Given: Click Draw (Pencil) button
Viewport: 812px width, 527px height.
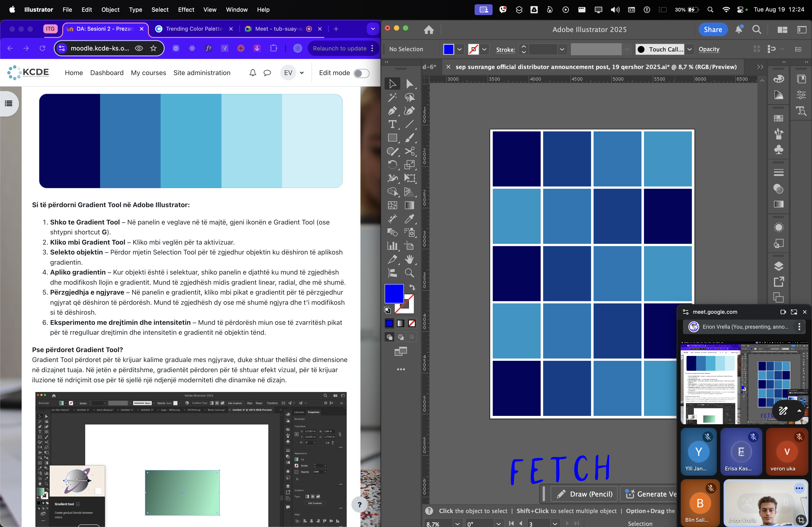Looking at the screenshot, I should [x=584, y=494].
